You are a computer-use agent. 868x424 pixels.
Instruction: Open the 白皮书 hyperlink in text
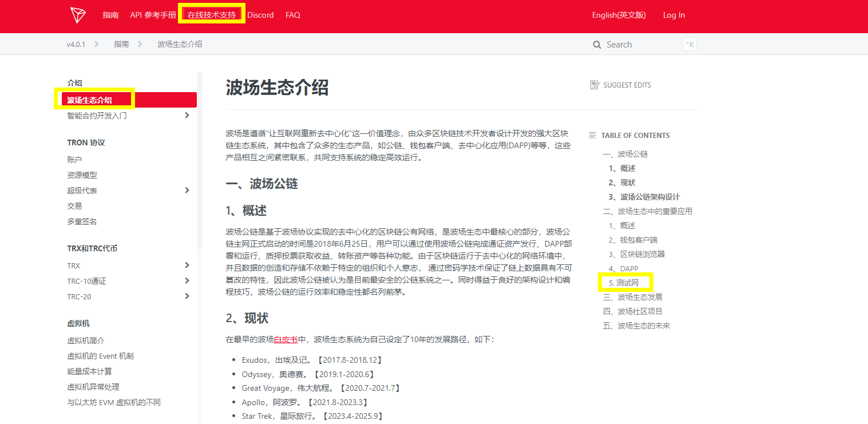pos(286,339)
